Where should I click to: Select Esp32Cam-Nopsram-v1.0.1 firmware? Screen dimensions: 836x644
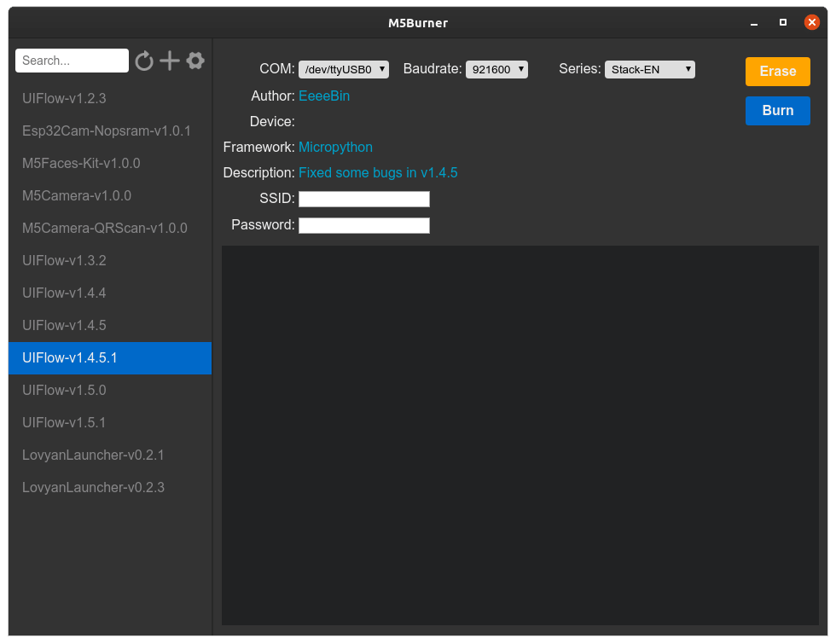[110, 131]
